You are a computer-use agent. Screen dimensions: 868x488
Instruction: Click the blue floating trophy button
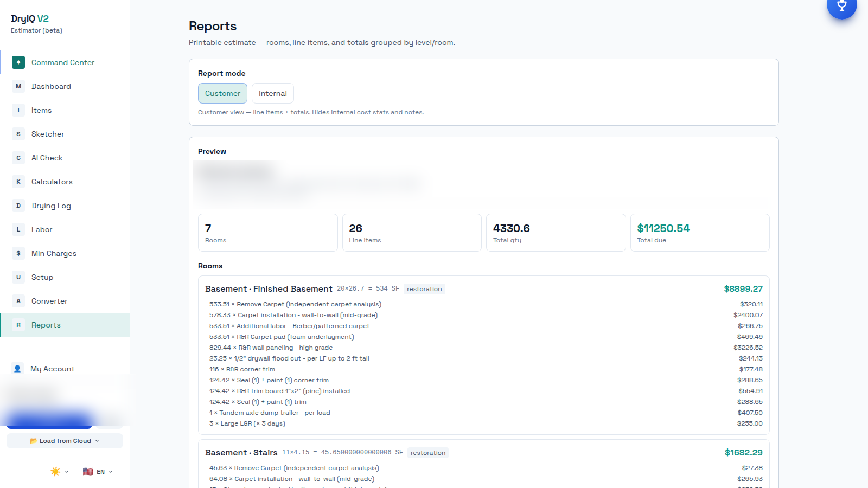pyautogui.click(x=841, y=5)
